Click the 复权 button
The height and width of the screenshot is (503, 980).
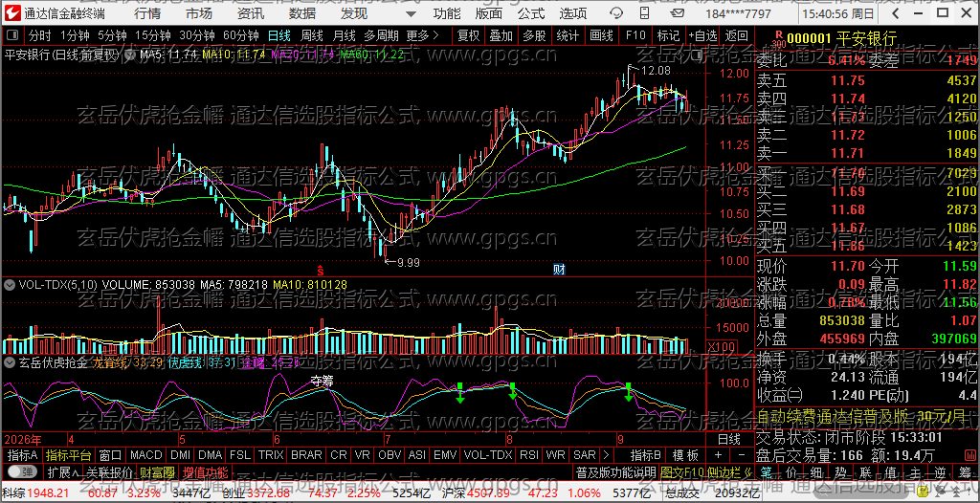pyautogui.click(x=468, y=35)
